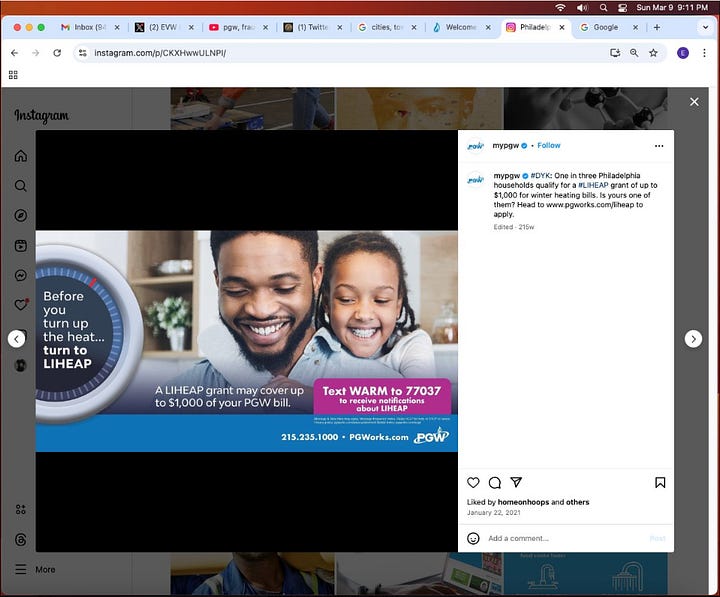Click the Follow link beside mypgw
The width and height of the screenshot is (720, 597).
(x=549, y=146)
